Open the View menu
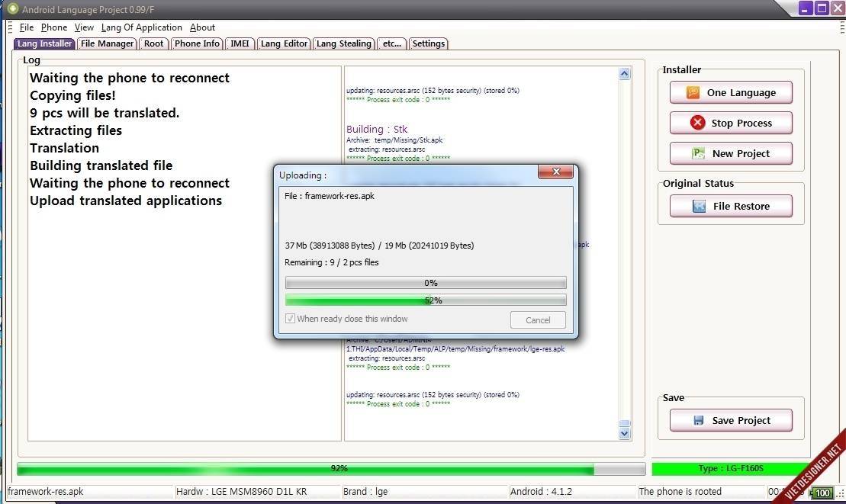The width and height of the screenshot is (846, 504). pos(84,27)
